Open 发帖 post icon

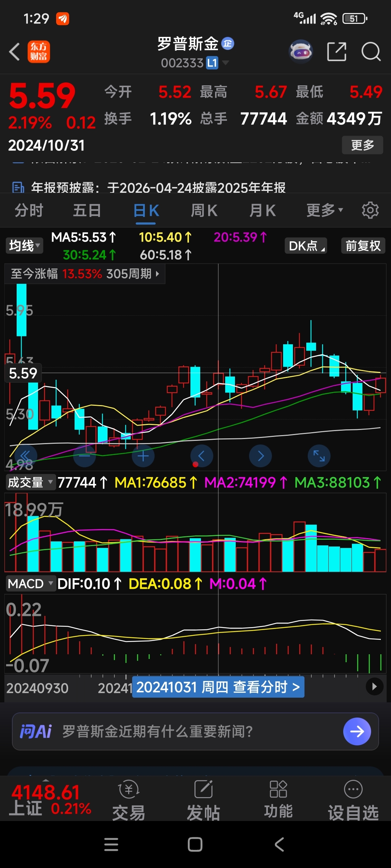click(203, 800)
